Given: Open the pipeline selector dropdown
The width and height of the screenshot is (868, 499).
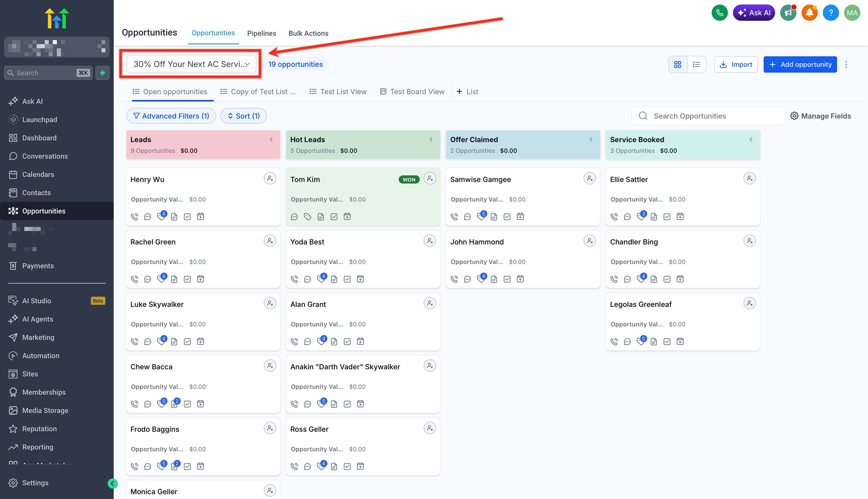Looking at the screenshot, I should coord(191,64).
